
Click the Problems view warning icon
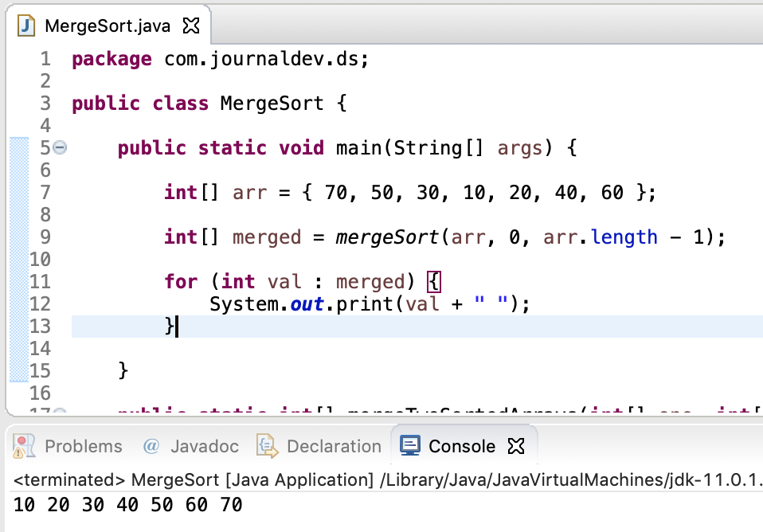click(x=24, y=446)
